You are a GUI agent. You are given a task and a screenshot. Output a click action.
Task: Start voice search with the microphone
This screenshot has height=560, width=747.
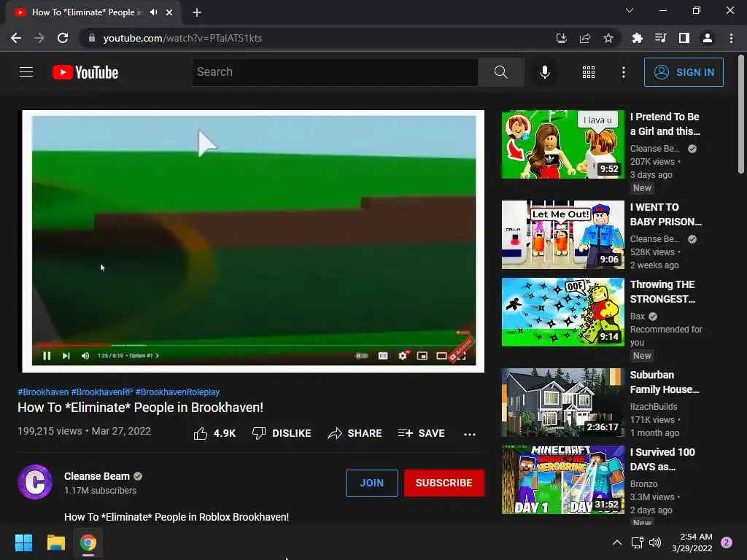[544, 72]
